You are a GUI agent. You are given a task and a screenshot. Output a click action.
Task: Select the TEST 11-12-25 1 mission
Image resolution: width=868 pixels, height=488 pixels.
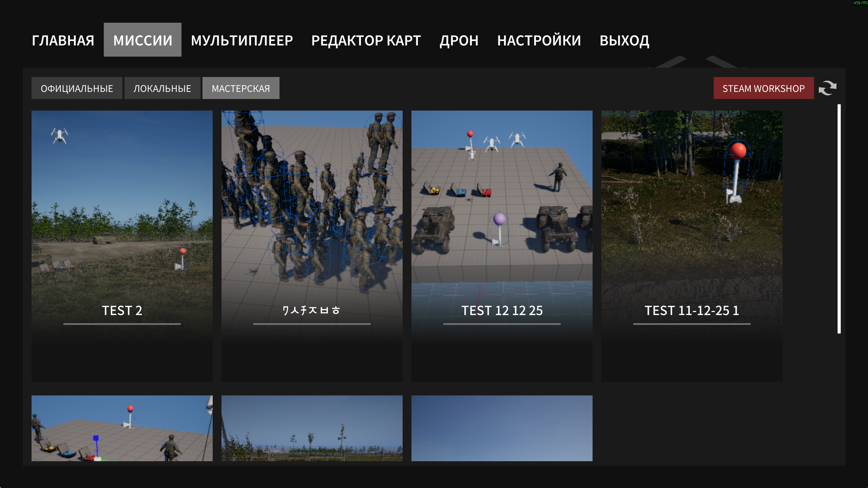pos(692,246)
